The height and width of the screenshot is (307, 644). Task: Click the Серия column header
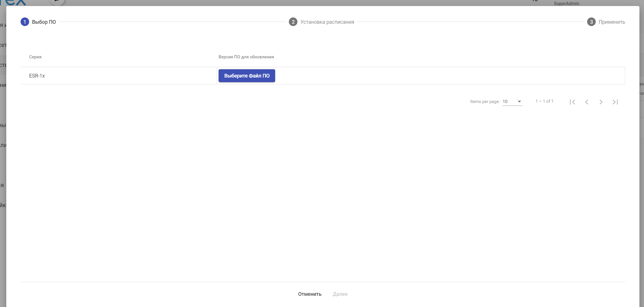tap(35, 57)
